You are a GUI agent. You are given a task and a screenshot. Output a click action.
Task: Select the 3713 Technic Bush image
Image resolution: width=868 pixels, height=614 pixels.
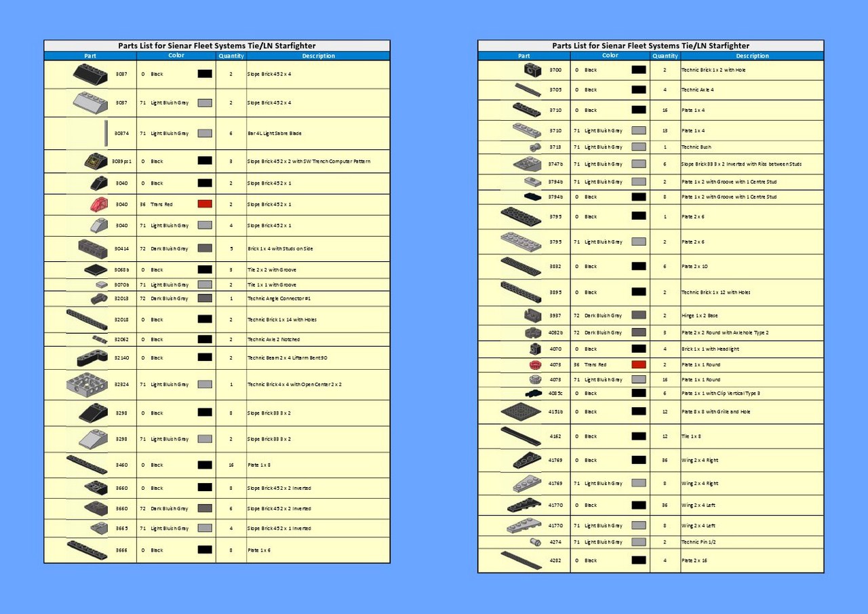click(534, 147)
